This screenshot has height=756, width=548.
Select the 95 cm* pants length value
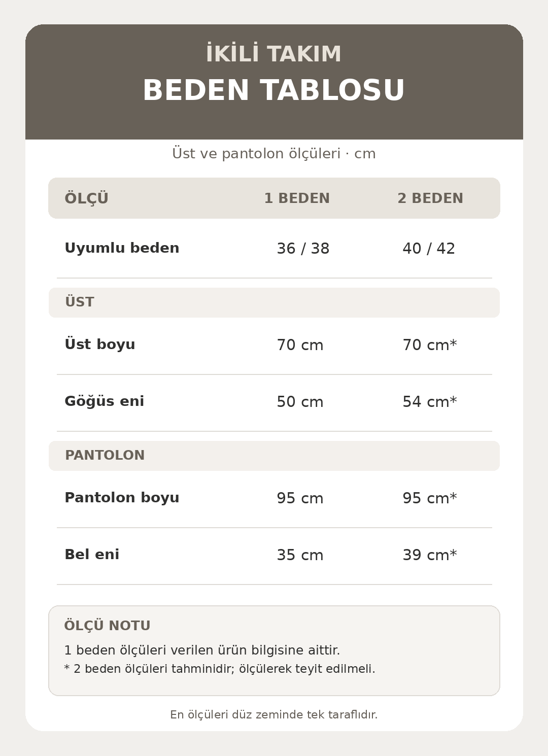click(430, 498)
